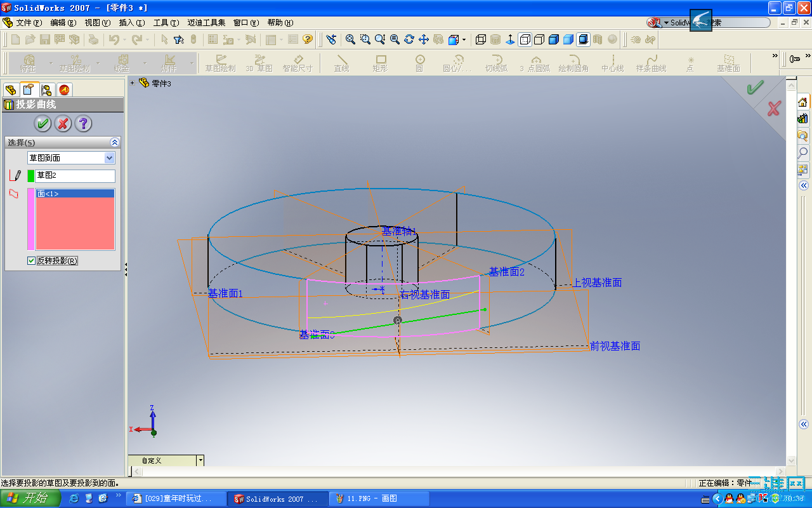Image resolution: width=812 pixels, height=508 pixels.
Task: Click the screw icon on the right toolbar
Action: pyautogui.click(x=794, y=59)
